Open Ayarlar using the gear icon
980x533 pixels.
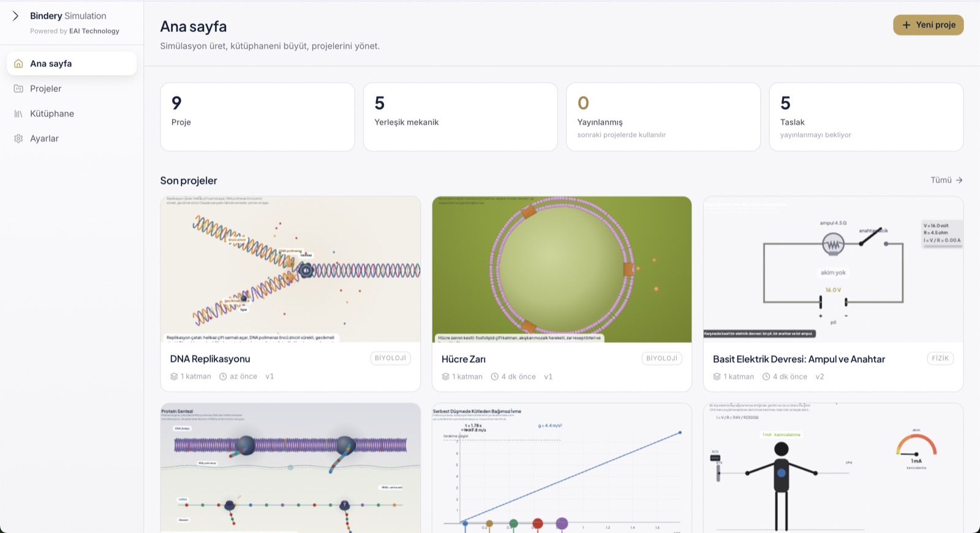(x=18, y=138)
